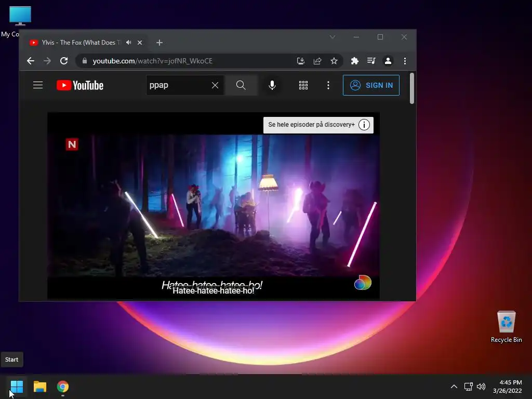Image resolution: width=532 pixels, height=399 pixels.
Task: Open YouTube settings three-dot menu
Action: (328, 85)
